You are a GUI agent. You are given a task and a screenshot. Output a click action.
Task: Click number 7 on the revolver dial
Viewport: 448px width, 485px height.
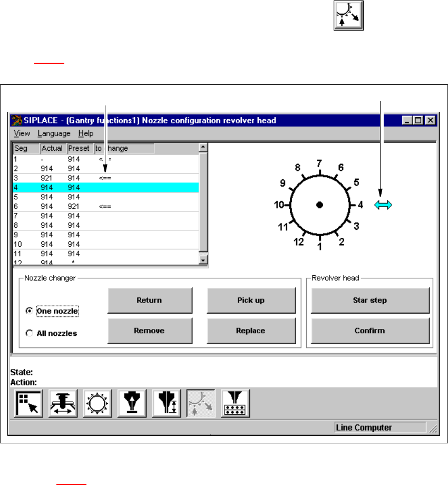[319, 163]
